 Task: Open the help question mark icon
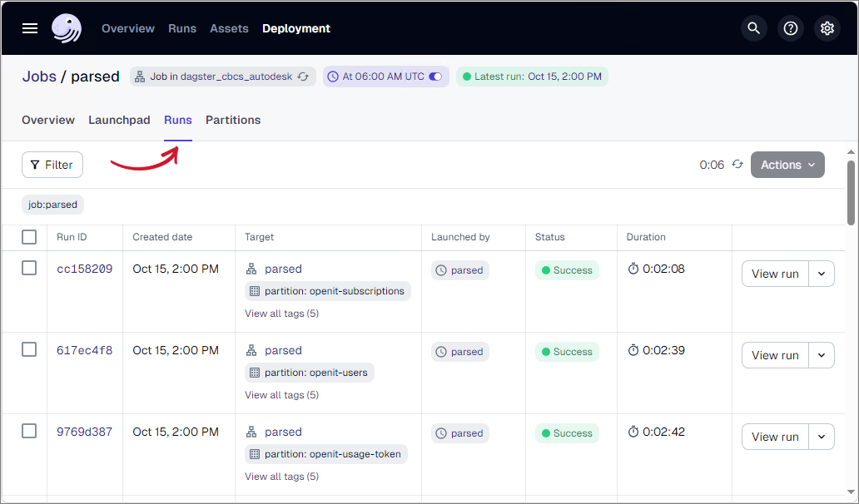point(791,28)
